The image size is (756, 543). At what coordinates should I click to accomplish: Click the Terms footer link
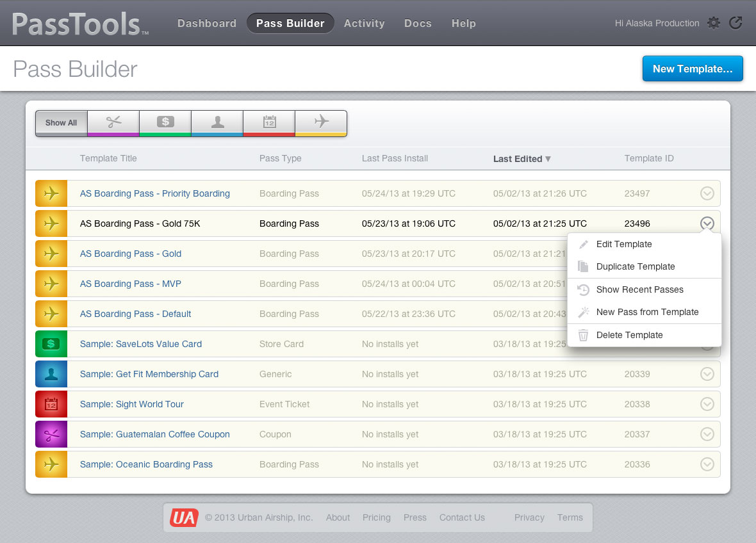(570, 517)
